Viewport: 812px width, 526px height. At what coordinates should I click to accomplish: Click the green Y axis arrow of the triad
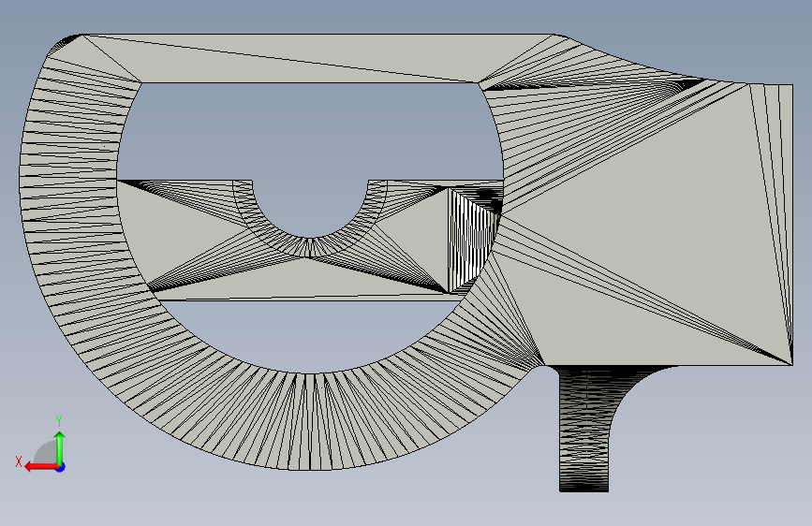click(x=60, y=447)
